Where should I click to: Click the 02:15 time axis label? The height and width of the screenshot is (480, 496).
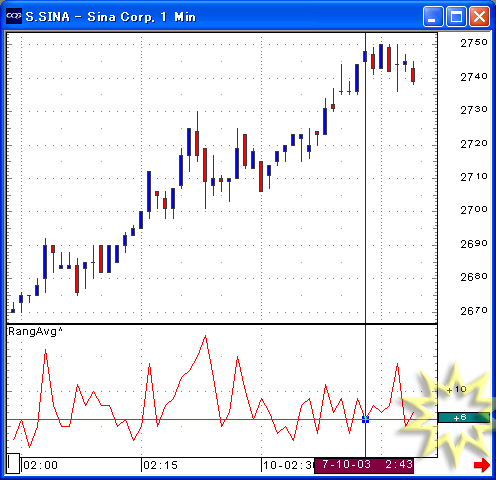click(x=161, y=465)
